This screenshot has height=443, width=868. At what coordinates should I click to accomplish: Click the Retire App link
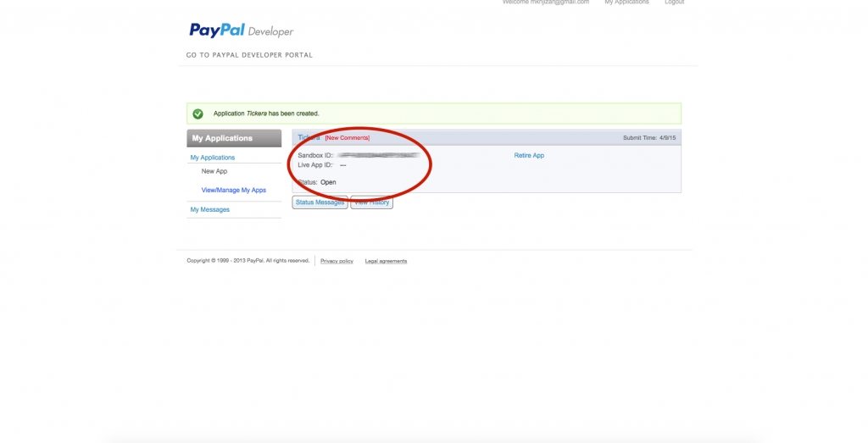[x=529, y=155]
